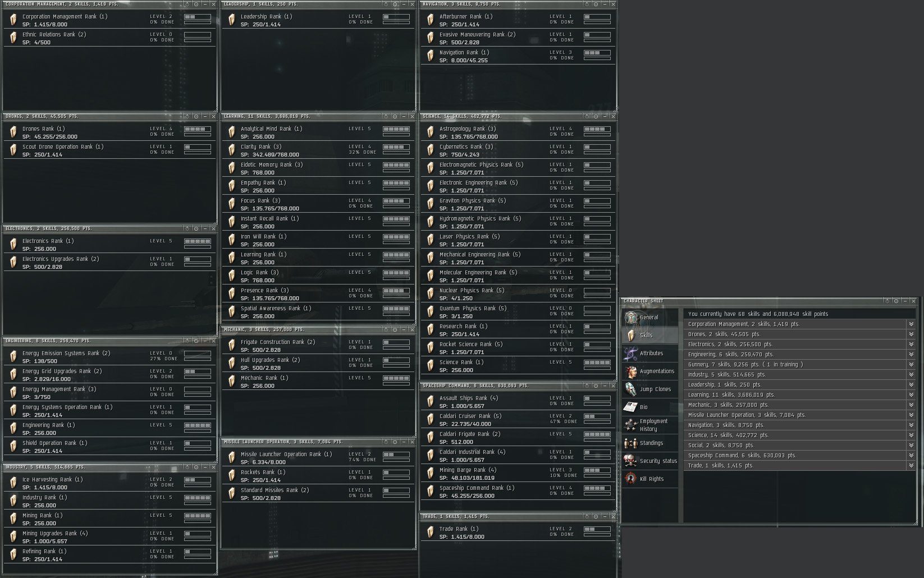Click the skill book icon beside Refining
The image size is (924, 578).
13,555
